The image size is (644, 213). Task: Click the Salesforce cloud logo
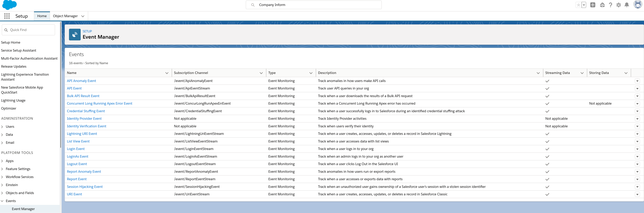tap(10, 5)
